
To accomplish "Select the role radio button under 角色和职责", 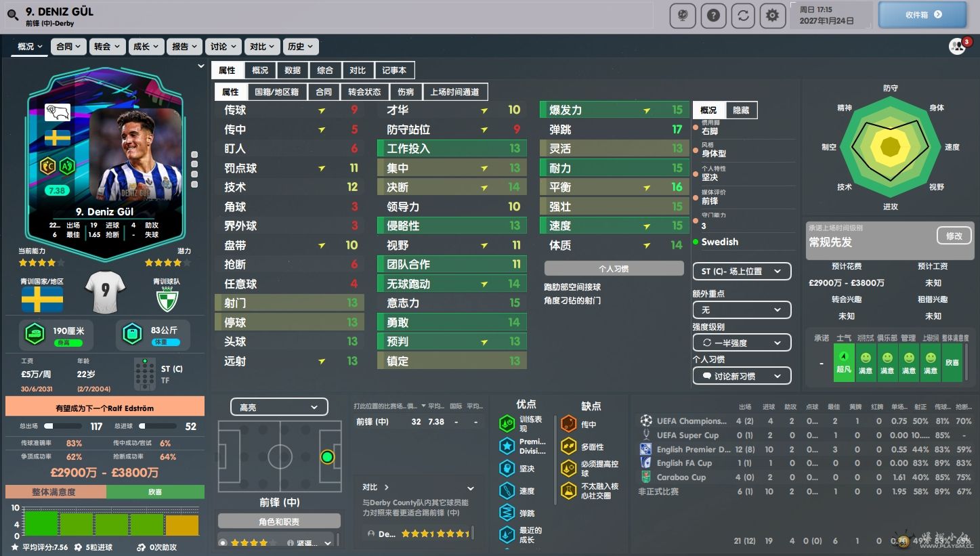I will pos(223,542).
